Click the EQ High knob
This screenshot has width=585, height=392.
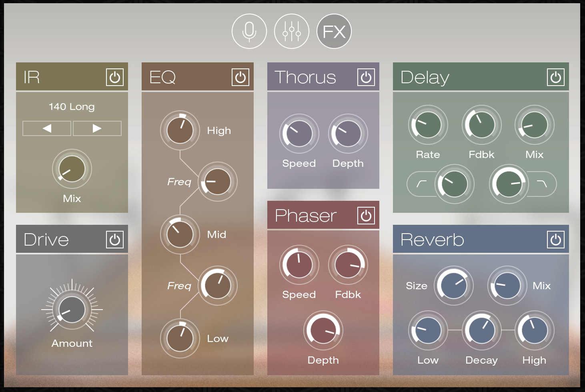pos(180,130)
